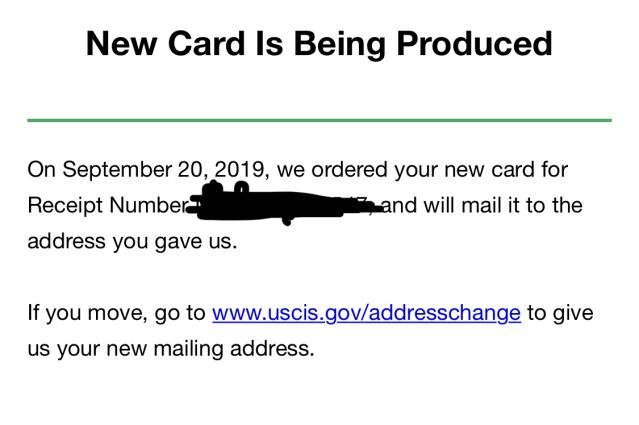Image resolution: width=639 pixels, height=425 pixels.
Task: Click the phrase 'we ordered your new card for'
Action: click(x=422, y=170)
